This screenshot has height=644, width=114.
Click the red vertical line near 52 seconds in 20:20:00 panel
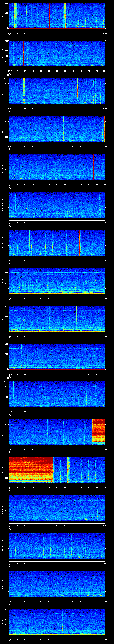[x=93, y=167]
